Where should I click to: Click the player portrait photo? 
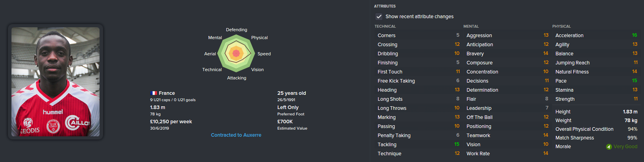[55, 82]
